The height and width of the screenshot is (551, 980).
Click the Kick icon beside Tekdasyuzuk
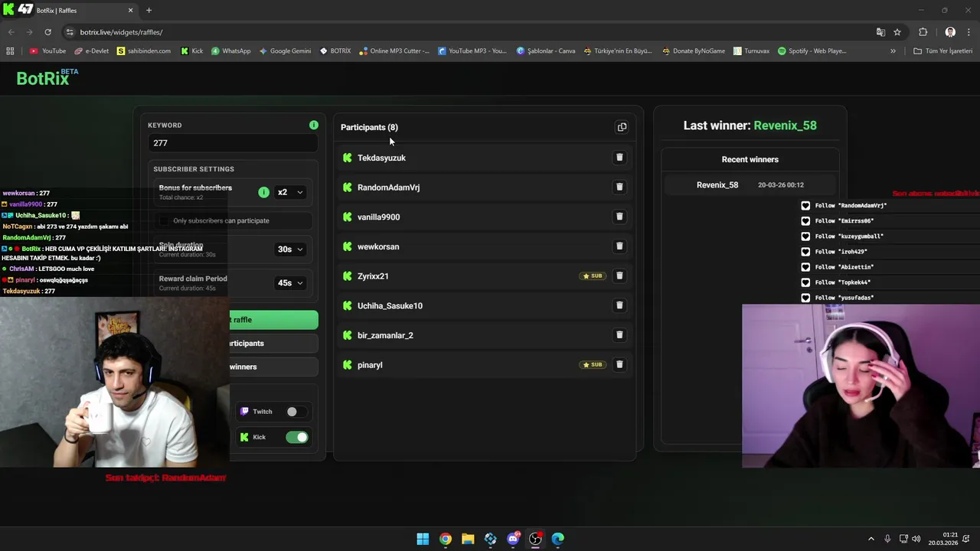[x=348, y=158]
